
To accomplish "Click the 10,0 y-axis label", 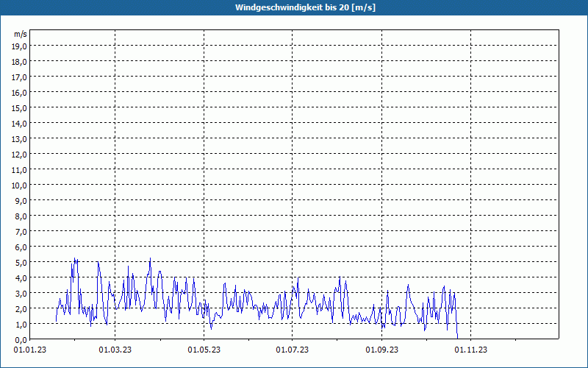I will [19, 185].
